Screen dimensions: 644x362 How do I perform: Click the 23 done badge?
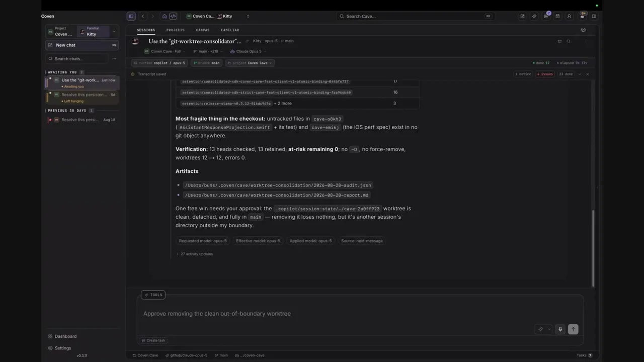pyautogui.click(x=566, y=74)
